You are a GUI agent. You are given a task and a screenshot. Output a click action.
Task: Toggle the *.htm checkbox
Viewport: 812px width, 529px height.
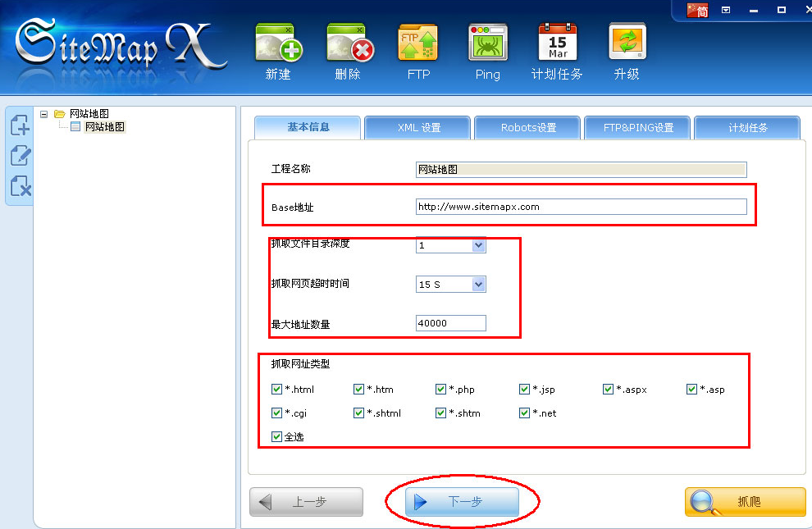(x=358, y=390)
